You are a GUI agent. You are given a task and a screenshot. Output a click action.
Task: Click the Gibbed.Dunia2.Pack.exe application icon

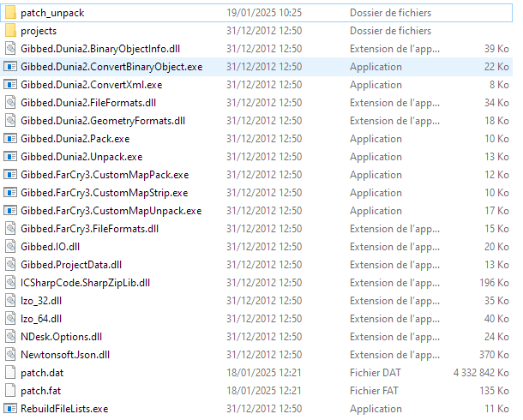(10, 139)
